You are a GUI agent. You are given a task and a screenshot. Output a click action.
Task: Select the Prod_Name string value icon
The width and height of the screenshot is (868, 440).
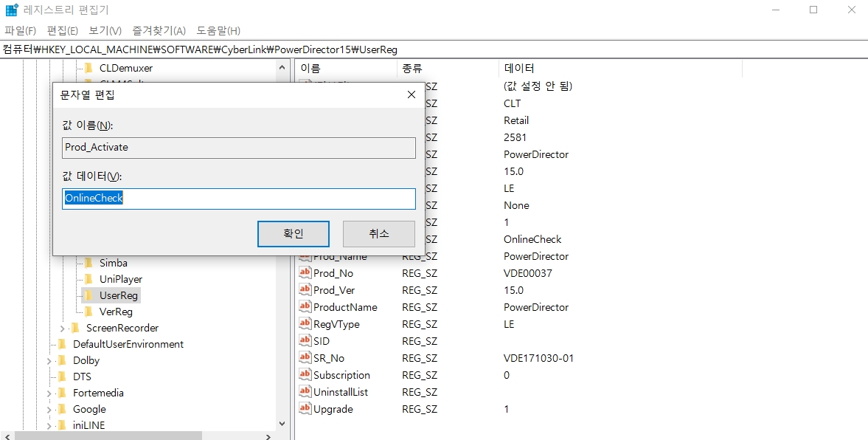point(305,256)
